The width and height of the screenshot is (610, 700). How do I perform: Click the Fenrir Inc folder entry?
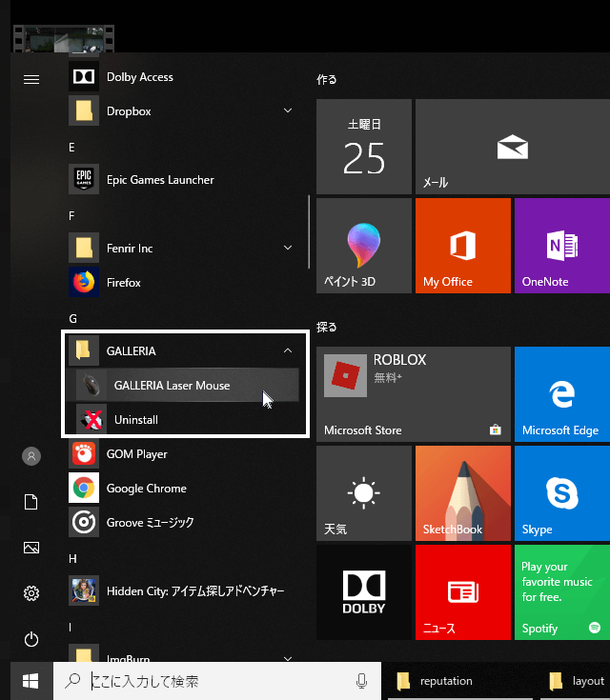(x=183, y=248)
